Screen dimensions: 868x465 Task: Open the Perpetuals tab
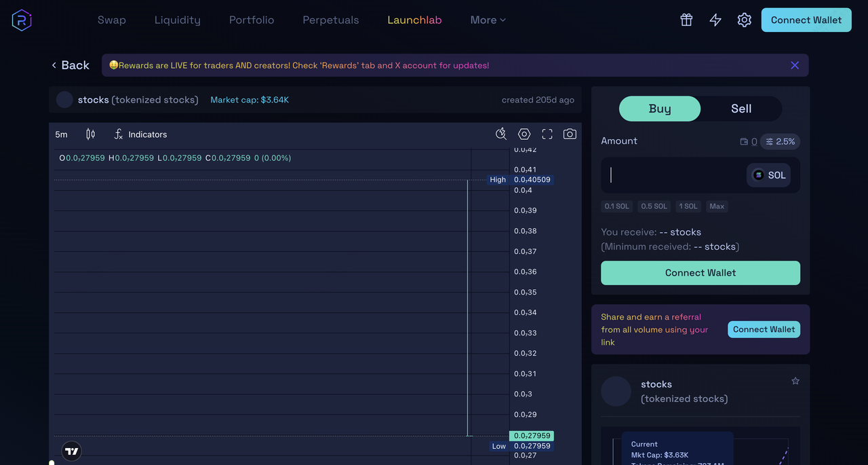(331, 20)
